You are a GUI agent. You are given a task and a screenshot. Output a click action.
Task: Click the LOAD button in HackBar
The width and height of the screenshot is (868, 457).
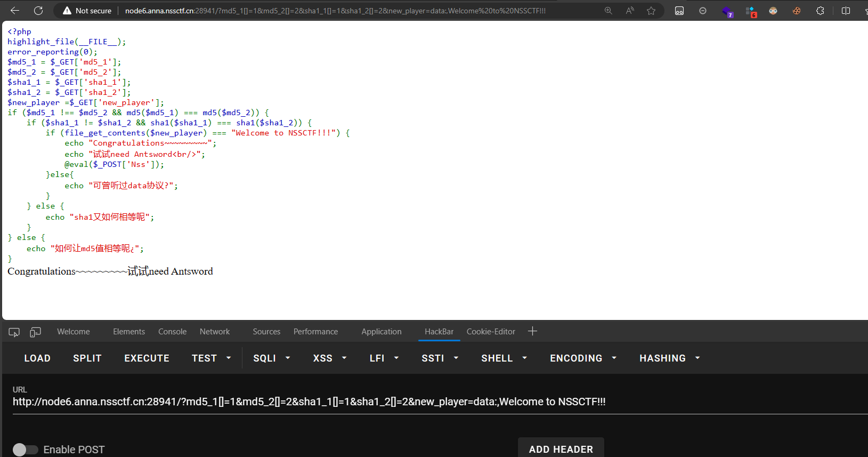(37, 358)
